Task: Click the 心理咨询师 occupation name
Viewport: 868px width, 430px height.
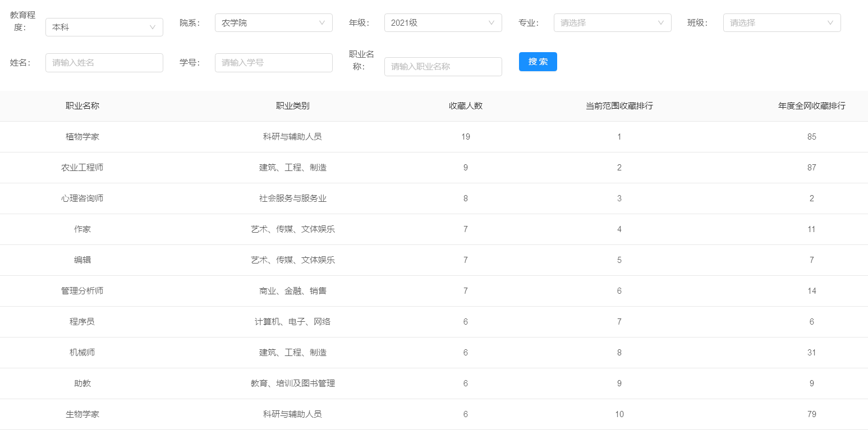Action: pyautogui.click(x=82, y=198)
